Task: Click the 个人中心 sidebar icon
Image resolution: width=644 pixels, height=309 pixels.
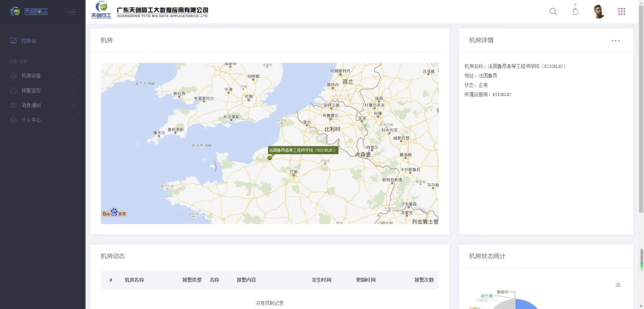Action: click(14, 120)
